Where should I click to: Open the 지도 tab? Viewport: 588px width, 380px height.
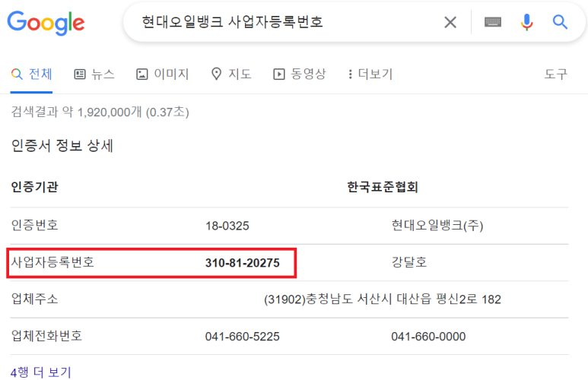[231, 74]
